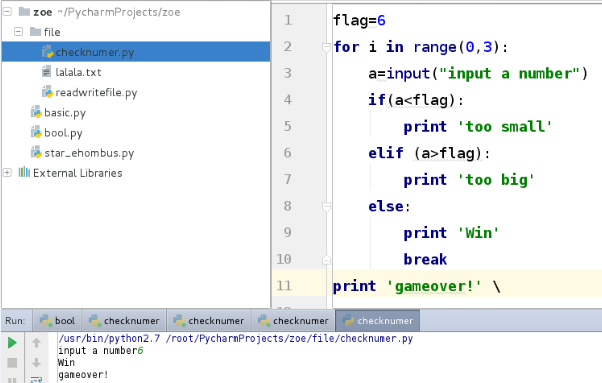The width and height of the screenshot is (602, 383).
Task: Click the bool.py Python file icon
Action: 36,132
